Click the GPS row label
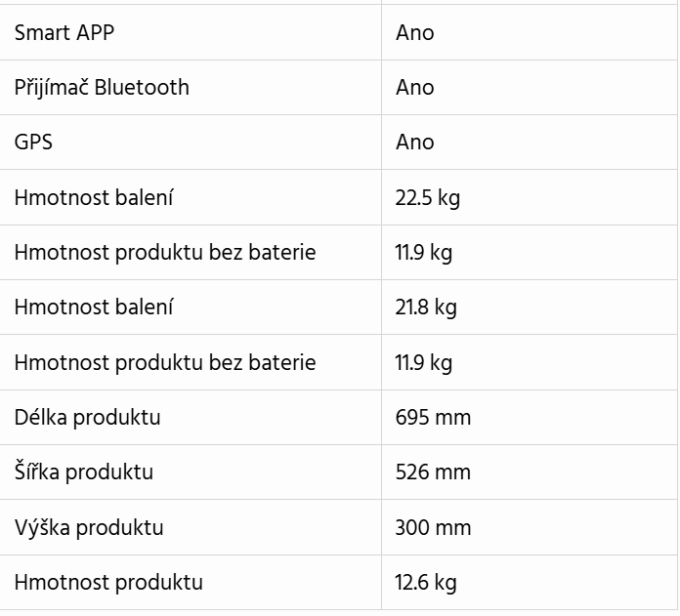This screenshot has width=680, height=616. coord(33,143)
